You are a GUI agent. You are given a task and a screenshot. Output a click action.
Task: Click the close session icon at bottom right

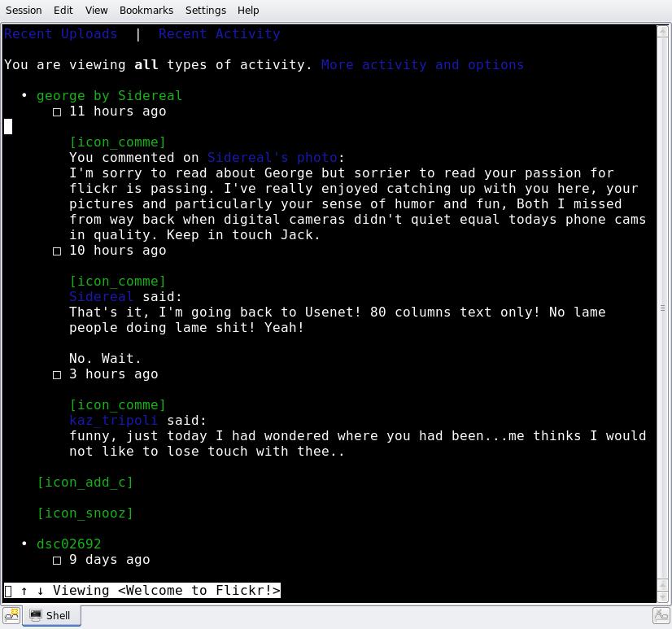(x=661, y=616)
